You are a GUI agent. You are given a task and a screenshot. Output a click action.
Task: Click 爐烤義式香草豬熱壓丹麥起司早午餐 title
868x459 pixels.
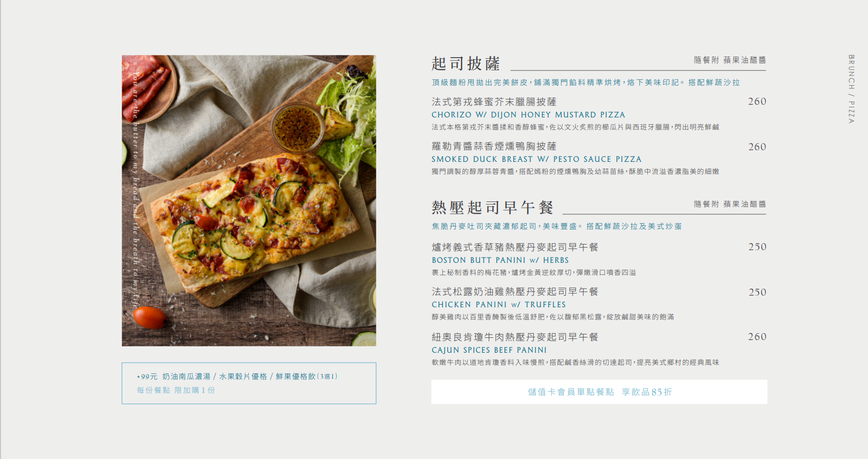click(515, 247)
